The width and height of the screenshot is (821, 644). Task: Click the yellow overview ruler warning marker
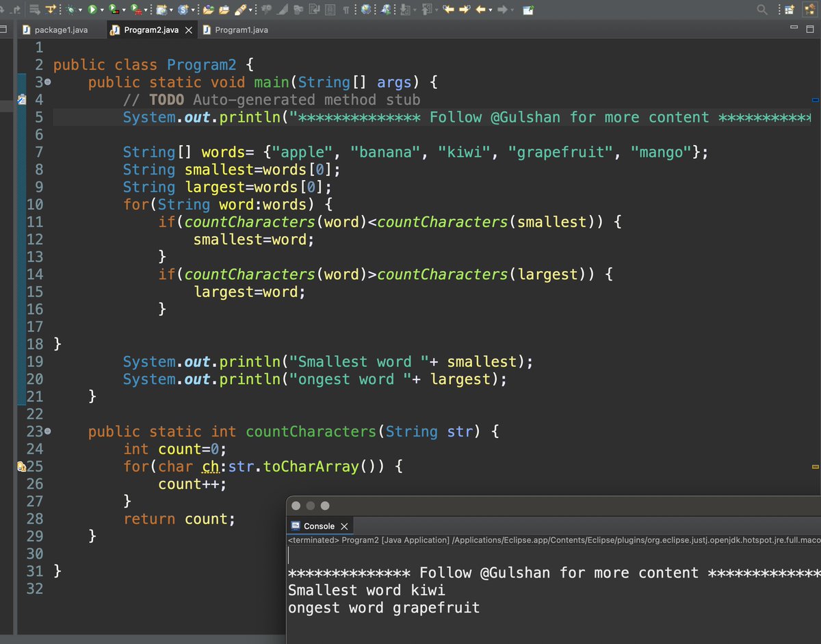tap(815, 467)
